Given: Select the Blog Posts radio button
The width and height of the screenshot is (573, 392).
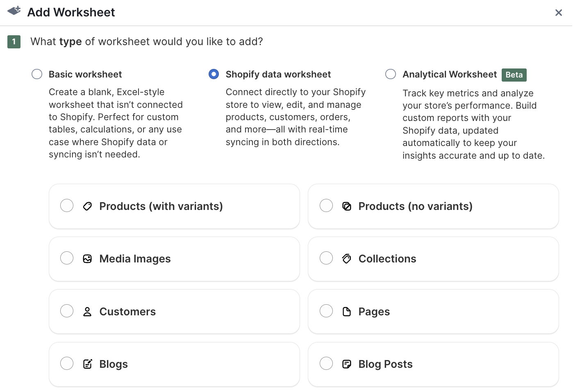Looking at the screenshot, I should coord(326,363).
